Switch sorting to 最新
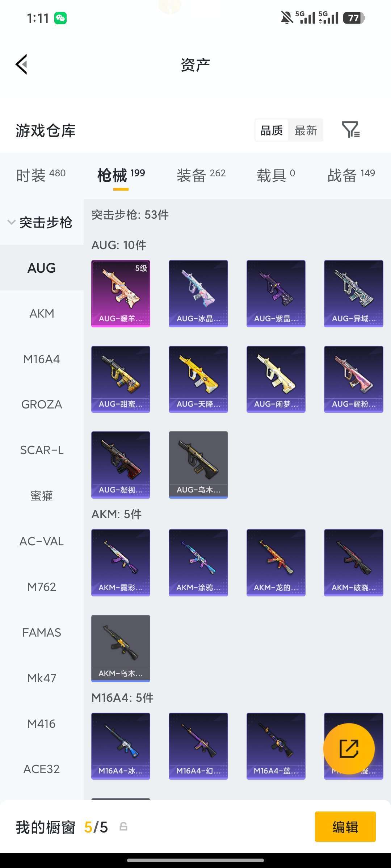The image size is (391, 868). pos(306,130)
